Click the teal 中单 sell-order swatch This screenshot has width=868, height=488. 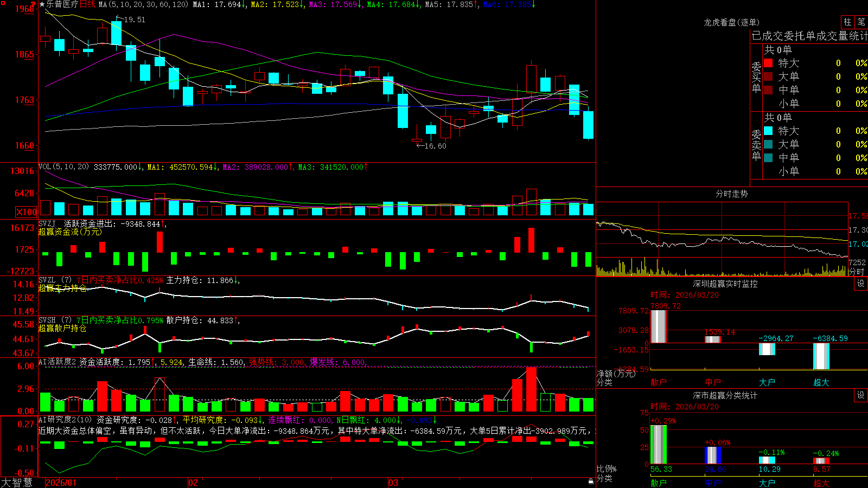coord(768,158)
